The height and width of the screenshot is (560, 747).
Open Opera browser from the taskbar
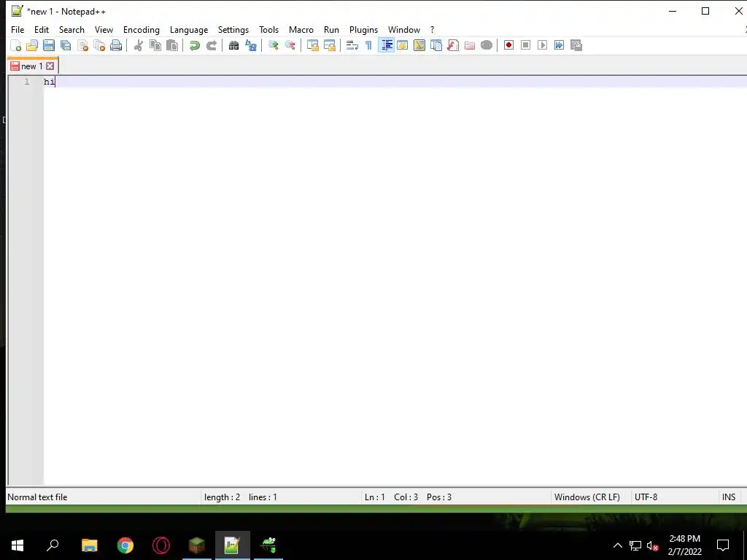pyautogui.click(x=161, y=545)
